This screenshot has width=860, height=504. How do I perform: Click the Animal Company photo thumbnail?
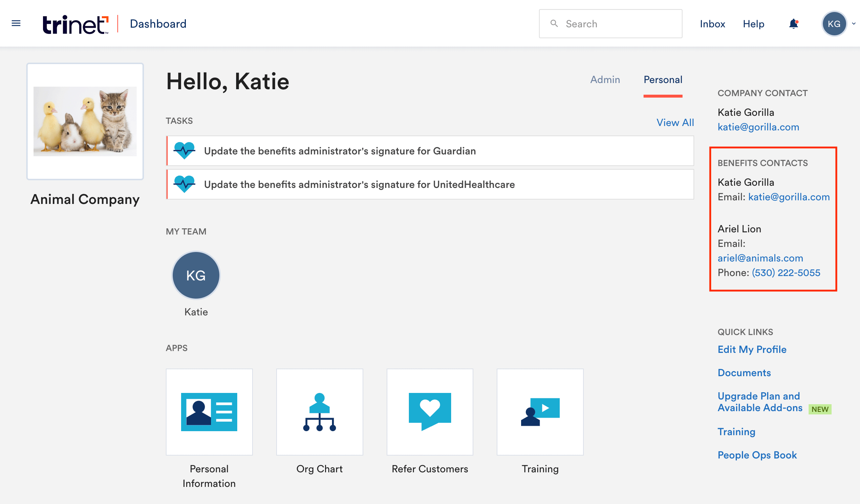pyautogui.click(x=85, y=121)
